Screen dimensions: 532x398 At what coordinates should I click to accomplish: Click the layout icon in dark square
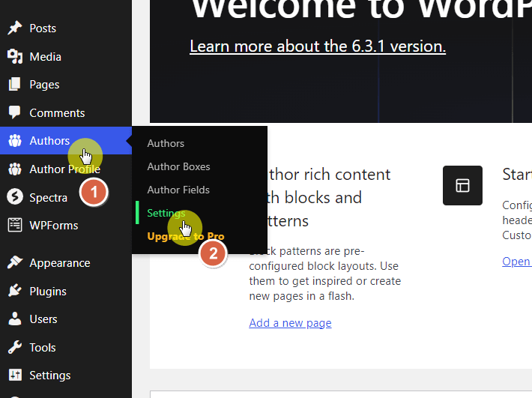click(462, 186)
